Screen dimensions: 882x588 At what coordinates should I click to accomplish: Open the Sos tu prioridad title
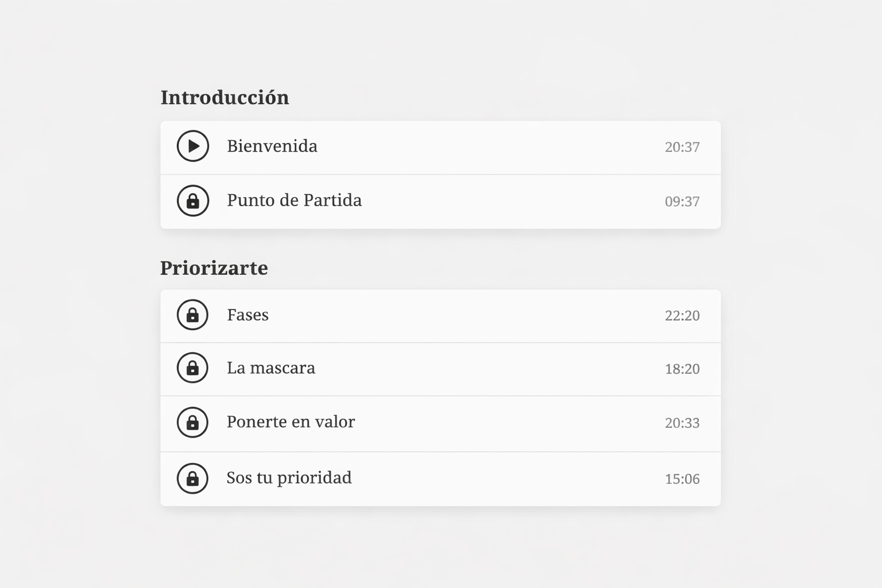pyautogui.click(x=289, y=478)
